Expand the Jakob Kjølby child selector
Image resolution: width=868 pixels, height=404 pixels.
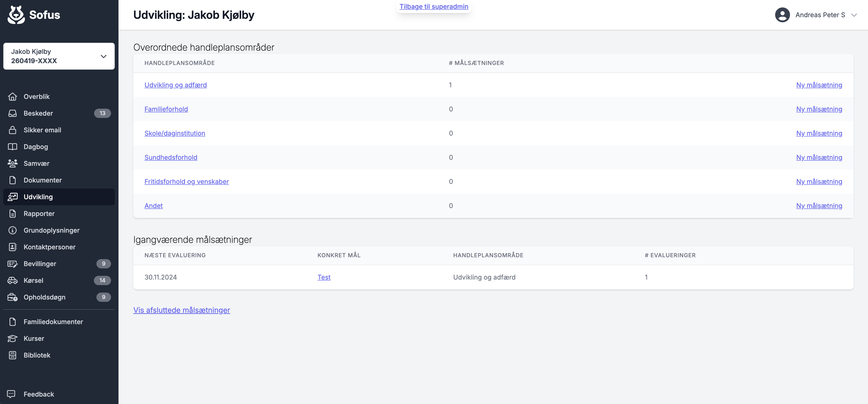point(103,56)
